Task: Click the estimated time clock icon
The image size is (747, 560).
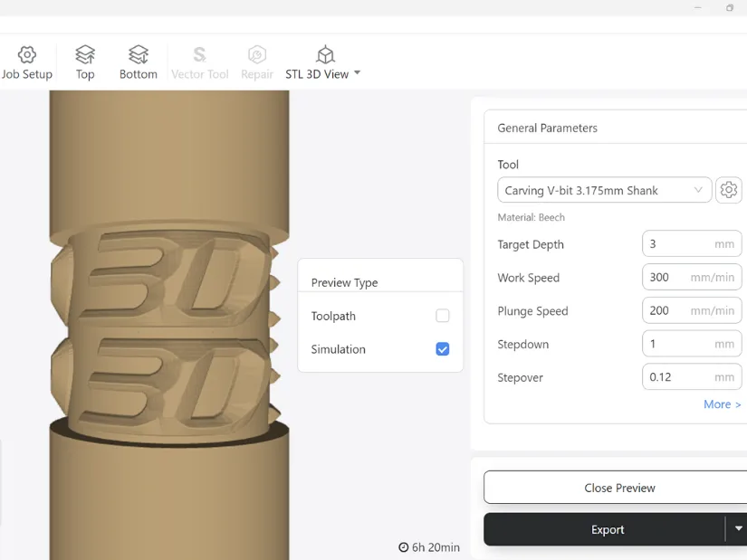Action: pyautogui.click(x=404, y=547)
